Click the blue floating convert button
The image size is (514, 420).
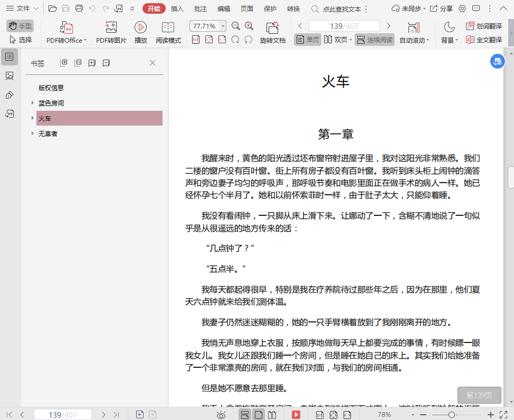[497, 61]
